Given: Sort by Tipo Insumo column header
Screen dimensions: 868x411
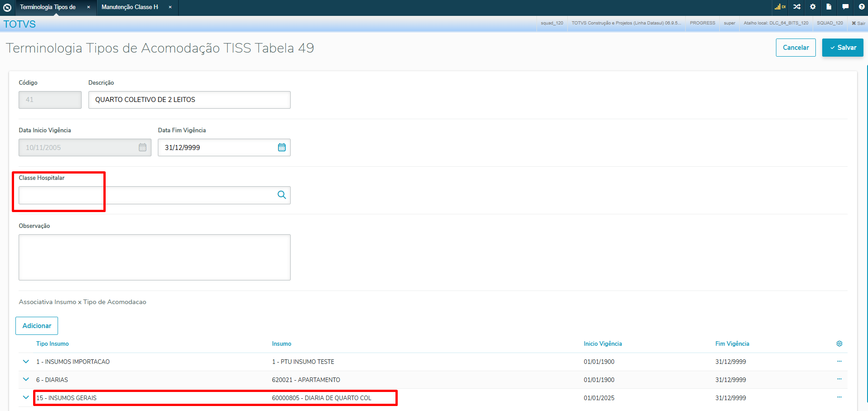Looking at the screenshot, I should coord(53,344).
